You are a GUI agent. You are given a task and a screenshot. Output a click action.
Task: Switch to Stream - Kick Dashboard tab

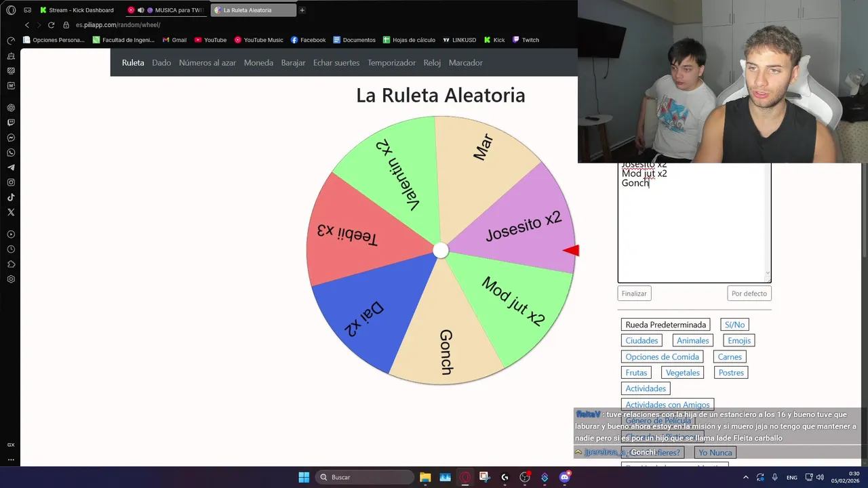(x=77, y=10)
